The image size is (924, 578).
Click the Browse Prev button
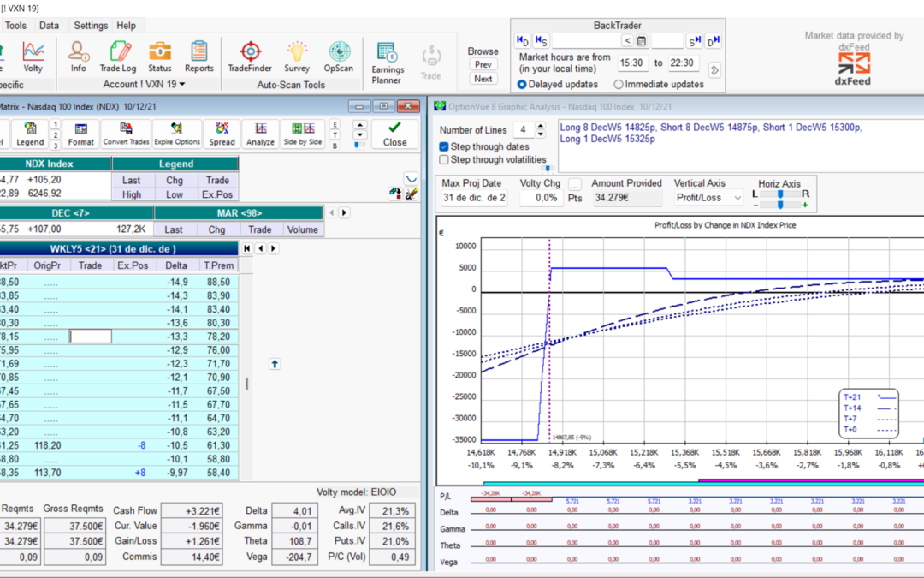[x=483, y=64]
